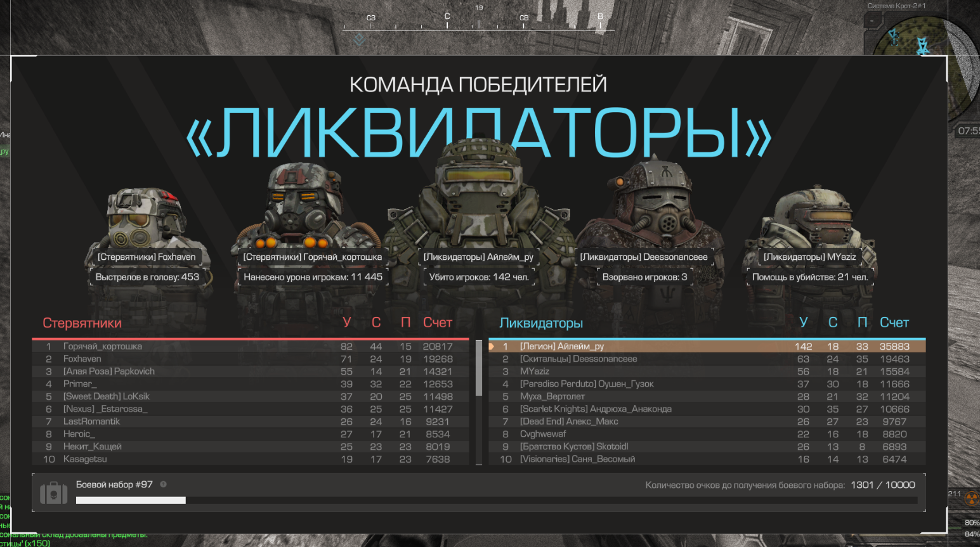Click the Выстрелов в голову: 453 label
The height and width of the screenshot is (547, 980).
[x=147, y=277]
